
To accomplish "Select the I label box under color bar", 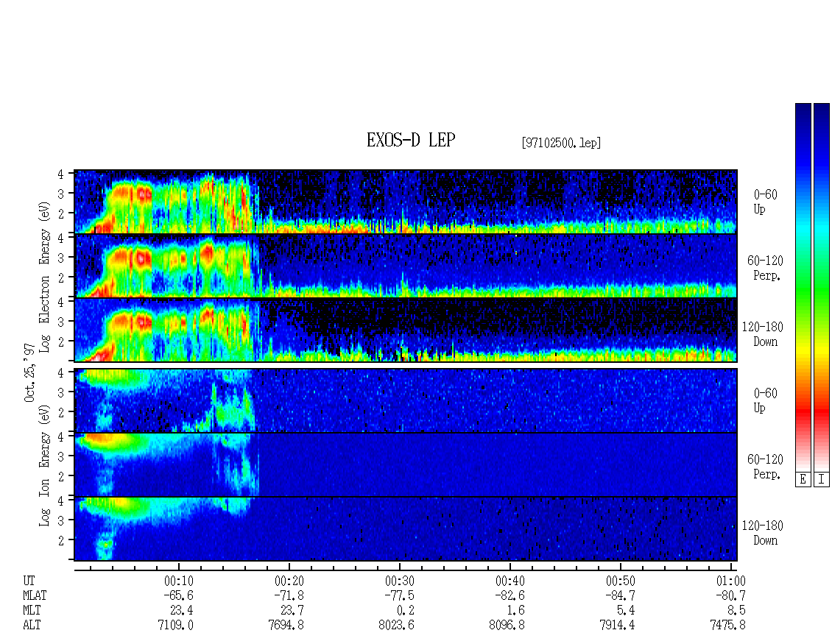I will pyautogui.click(x=822, y=480).
